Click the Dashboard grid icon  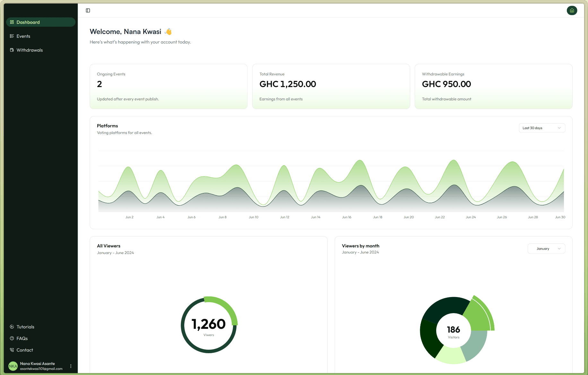(x=12, y=22)
